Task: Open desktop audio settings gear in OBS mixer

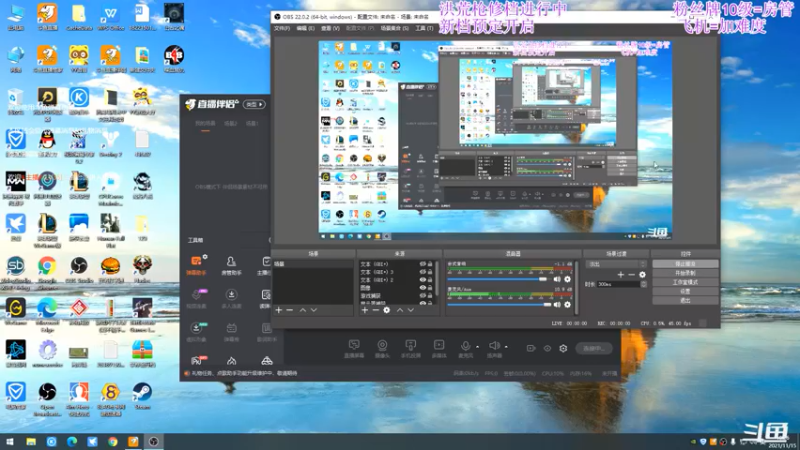Action: coord(567,279)
